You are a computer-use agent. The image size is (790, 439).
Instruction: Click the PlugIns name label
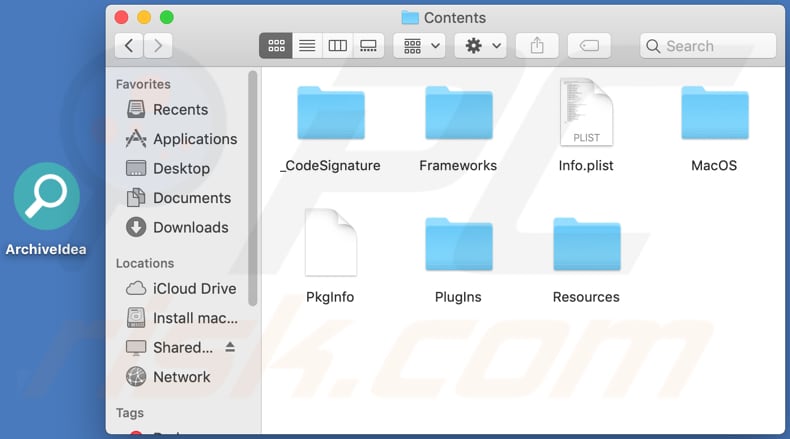(458, 297)
